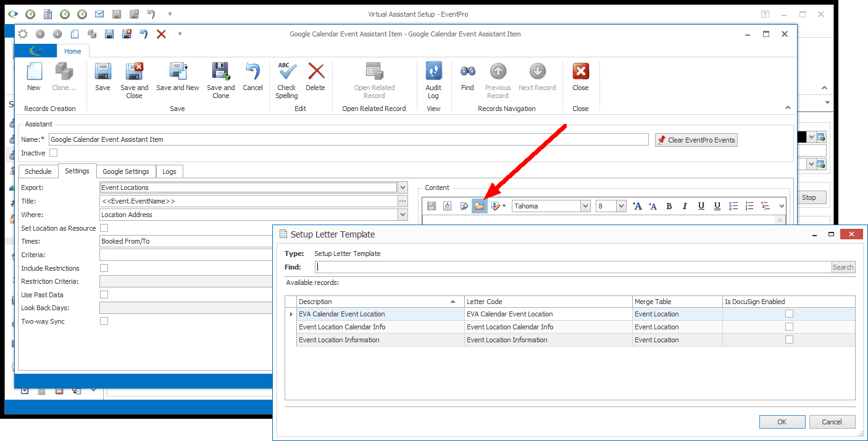
Task: Open the EventPro application menu button
Action: [x=35, y=51]
